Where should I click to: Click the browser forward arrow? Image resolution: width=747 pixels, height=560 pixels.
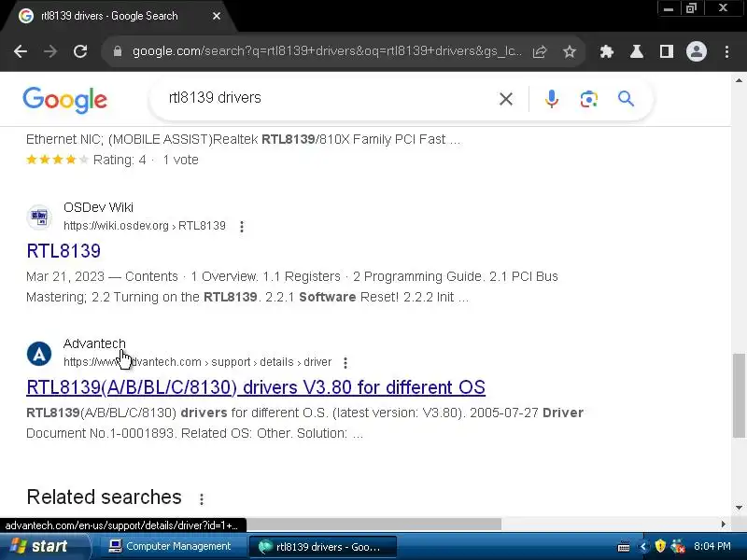pos(50,51)
